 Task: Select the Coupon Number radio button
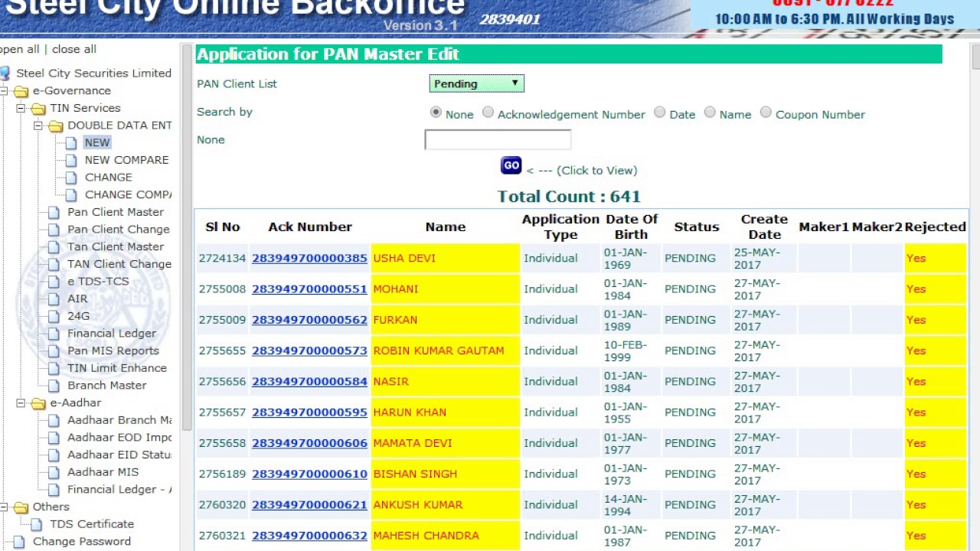766,112
